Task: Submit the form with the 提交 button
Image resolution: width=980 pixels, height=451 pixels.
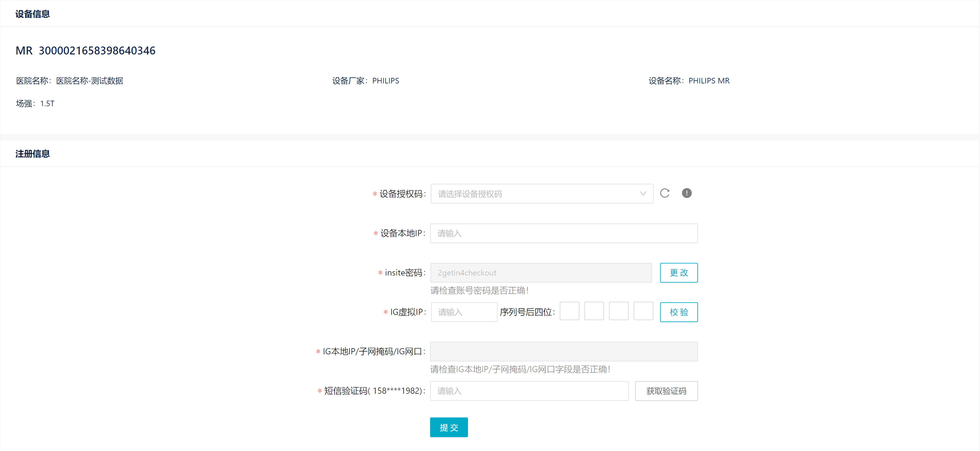Action: click(449, 427)
